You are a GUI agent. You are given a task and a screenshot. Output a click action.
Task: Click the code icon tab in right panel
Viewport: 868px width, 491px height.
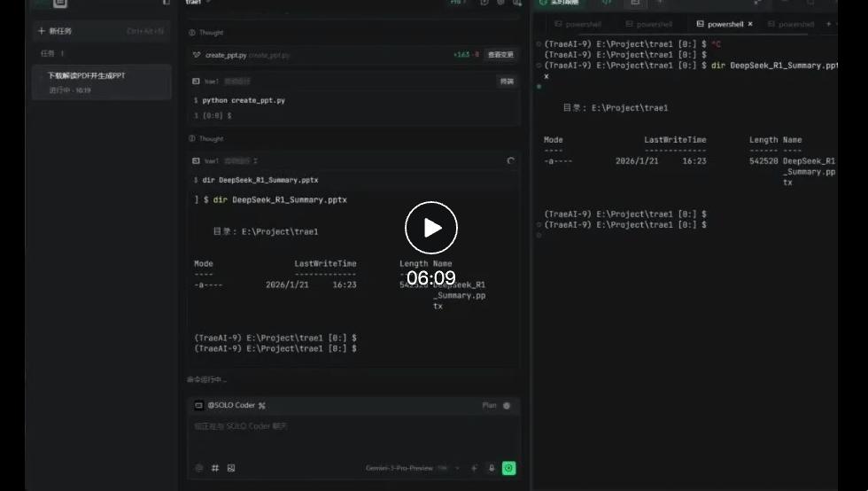point(607,3)
